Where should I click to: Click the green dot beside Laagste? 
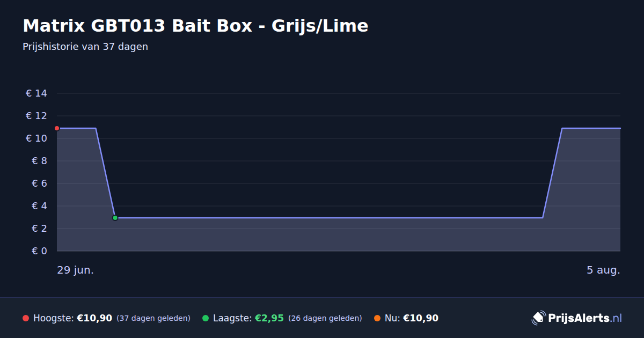click(x=206, y=318)
